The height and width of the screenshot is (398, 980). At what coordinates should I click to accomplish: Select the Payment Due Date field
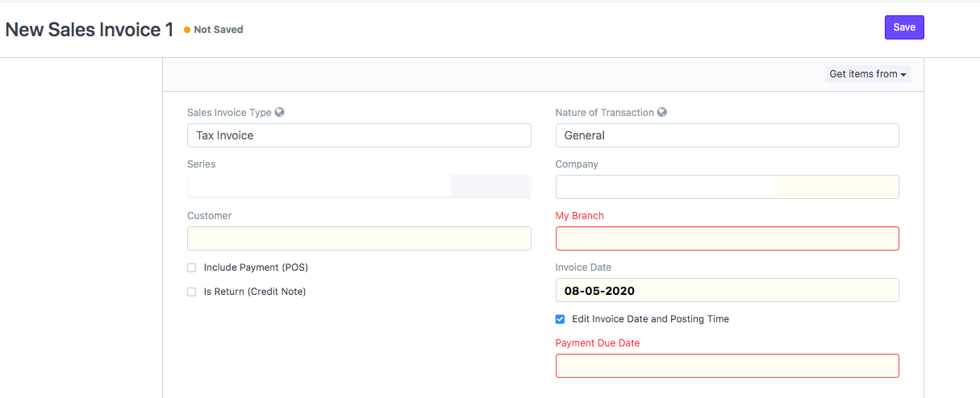coord(727,366)
